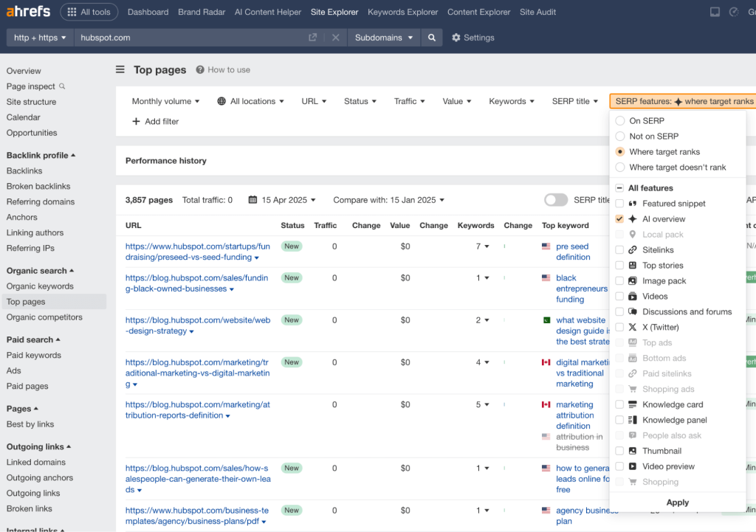Click the Sitelinks chain icon
Image resolution: width=756 pixels, height=532 pixels.
click(633, 249)
